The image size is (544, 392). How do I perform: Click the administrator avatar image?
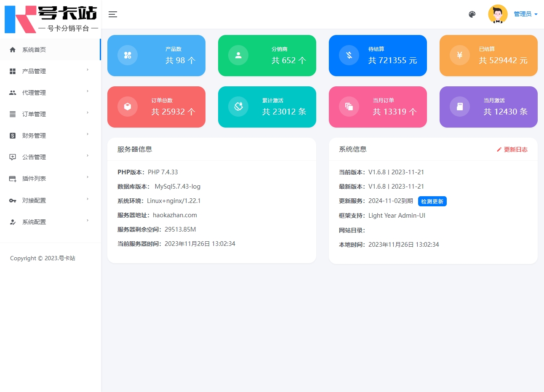tap(498, 14)
